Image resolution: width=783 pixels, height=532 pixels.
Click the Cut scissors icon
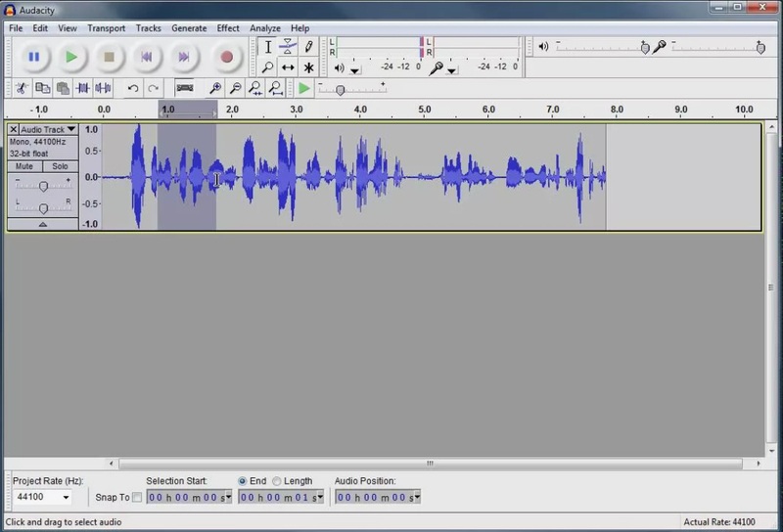(22, 89)
